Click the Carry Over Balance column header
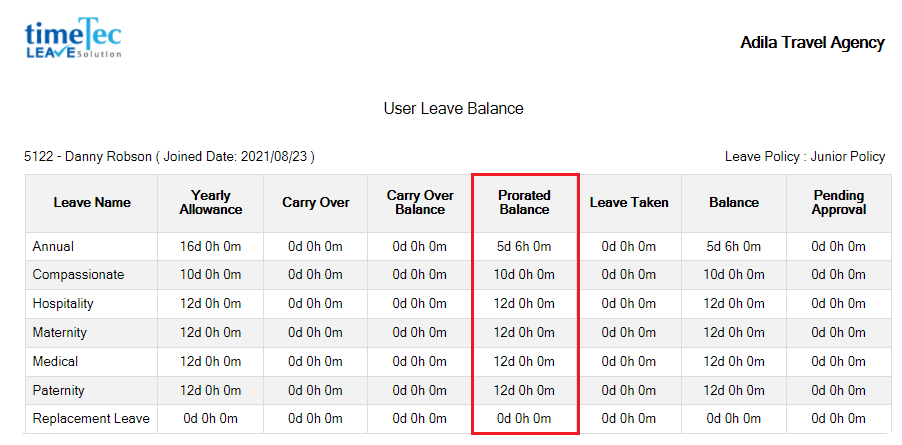Image resolution: width=902 pixels, height=445 pixels. 420,202
